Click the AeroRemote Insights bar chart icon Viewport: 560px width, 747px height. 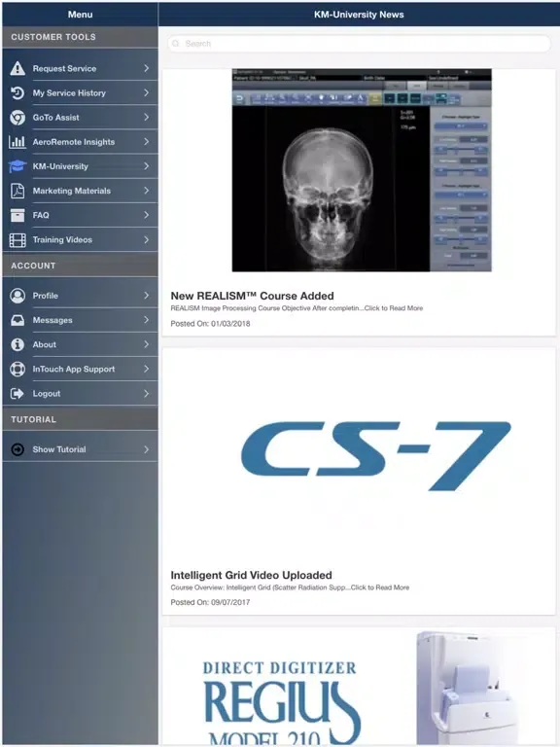(17, 142)
